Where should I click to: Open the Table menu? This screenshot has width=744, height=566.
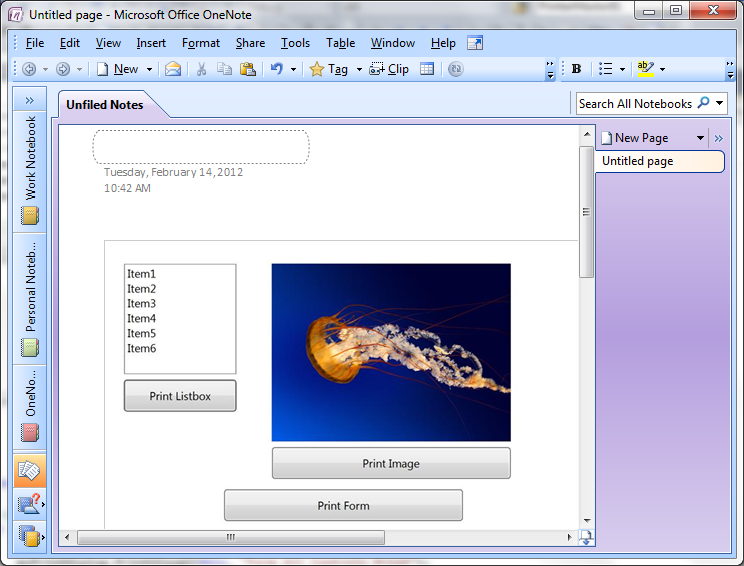(340, 43)
